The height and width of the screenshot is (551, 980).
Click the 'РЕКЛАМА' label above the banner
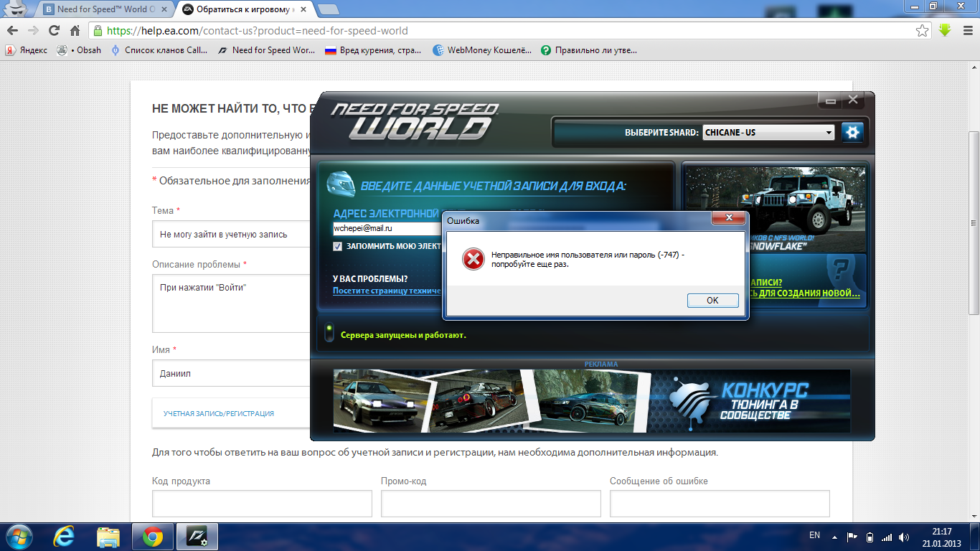pyautogui.click(x=601, y=364)
